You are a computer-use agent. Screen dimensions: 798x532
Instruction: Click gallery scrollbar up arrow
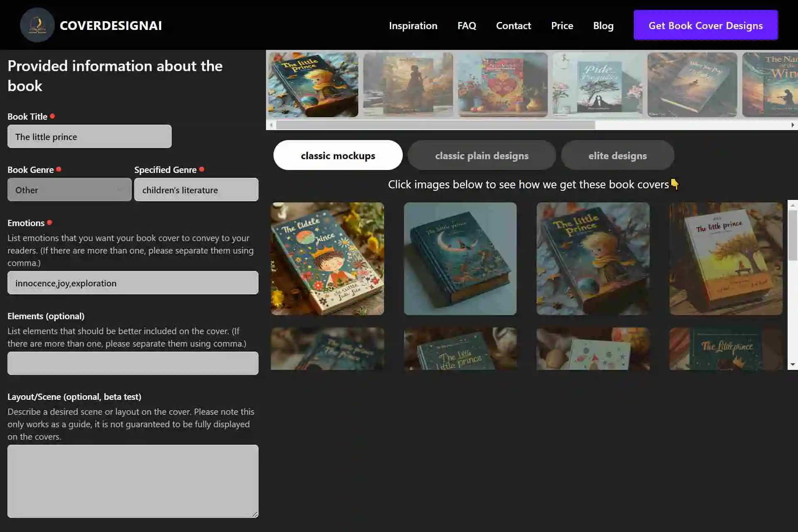pos(793,205)
